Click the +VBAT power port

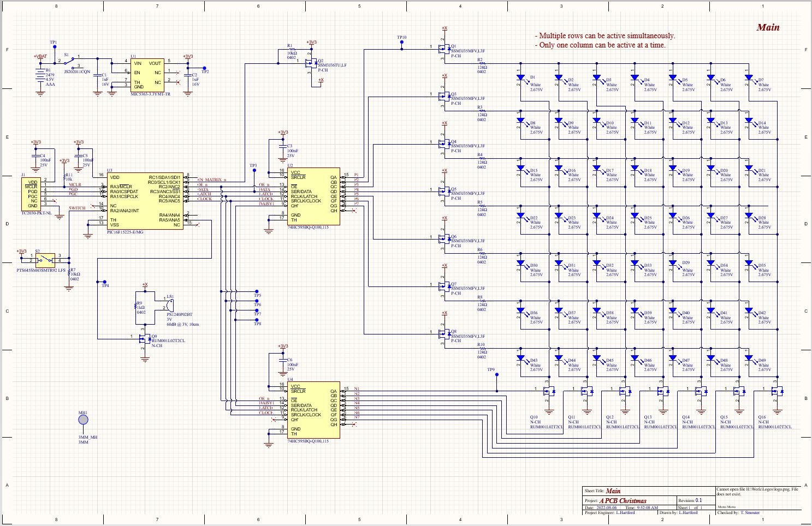tap(40, 56)
